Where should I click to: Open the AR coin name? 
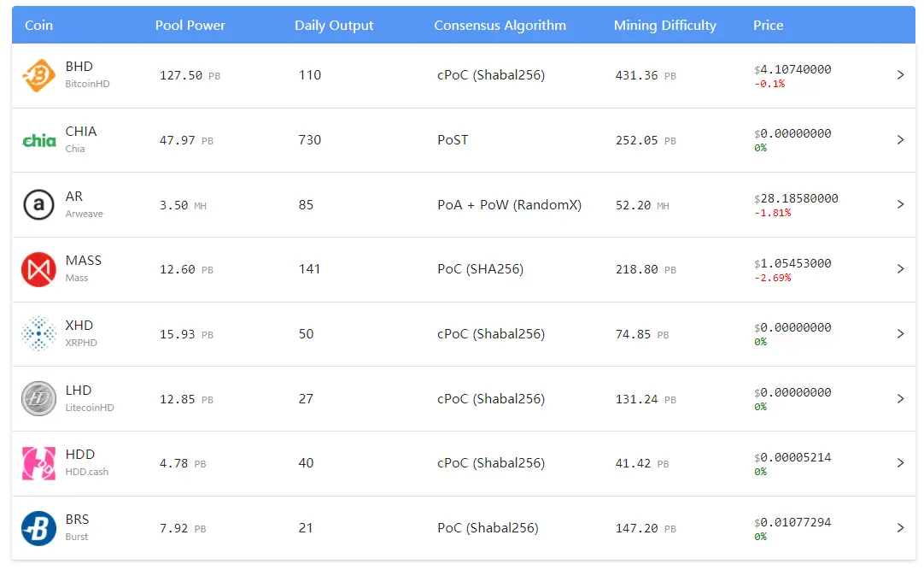[74, 197]
